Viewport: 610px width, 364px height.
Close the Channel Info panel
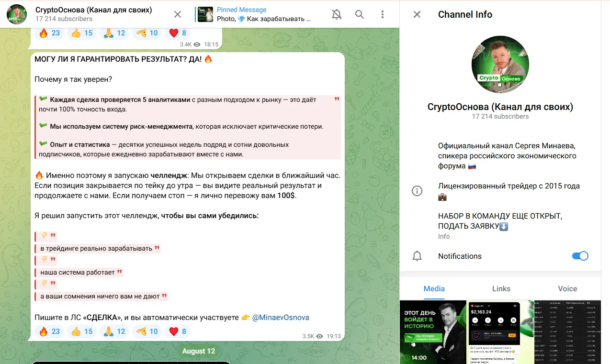pyautogui.click(x=417, y=14)
